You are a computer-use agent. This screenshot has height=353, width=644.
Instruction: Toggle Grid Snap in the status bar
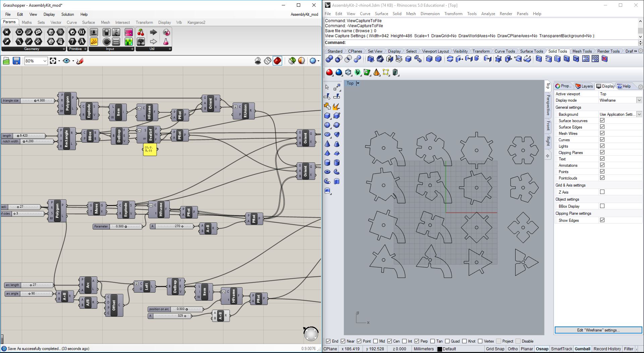tap(495, 349)
